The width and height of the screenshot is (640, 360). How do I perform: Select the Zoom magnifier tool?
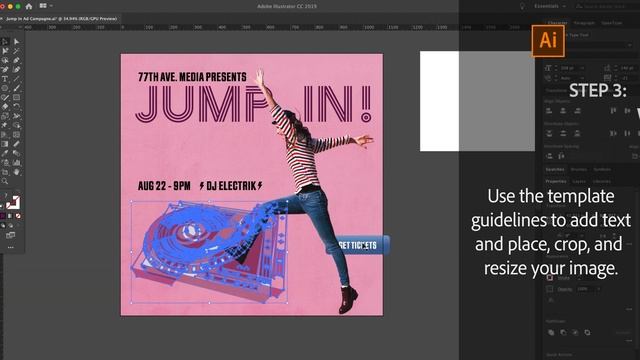[5, 181]
